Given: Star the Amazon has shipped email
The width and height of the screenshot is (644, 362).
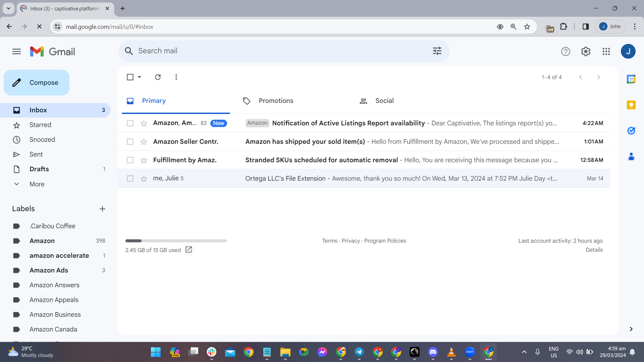Looking at the screenshot, I should coord(144,142).
